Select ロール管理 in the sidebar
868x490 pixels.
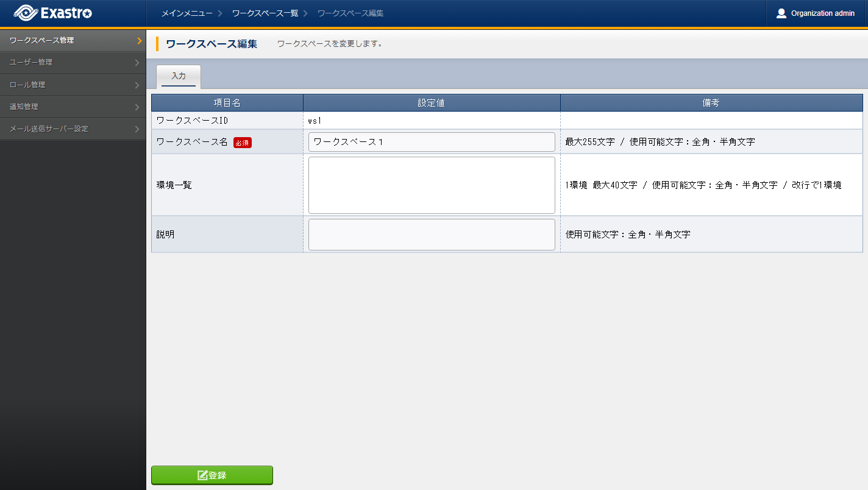[x=28, y=85]
